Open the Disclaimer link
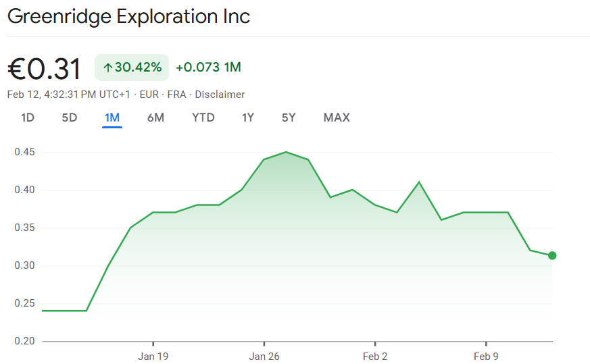This screenshot has height=364, width=590. click(x=220, y=95)
